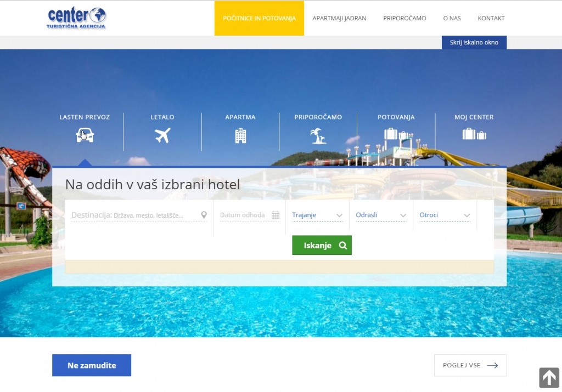Select the Priporočamo palm tree icon
Screen dimensions: 562x392
point(318,135)
